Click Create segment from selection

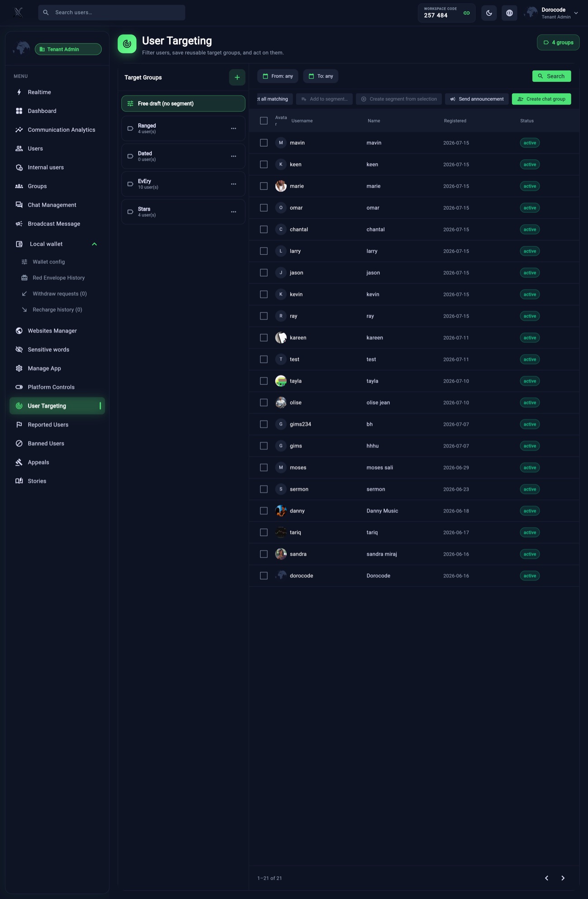click(399, 99)
